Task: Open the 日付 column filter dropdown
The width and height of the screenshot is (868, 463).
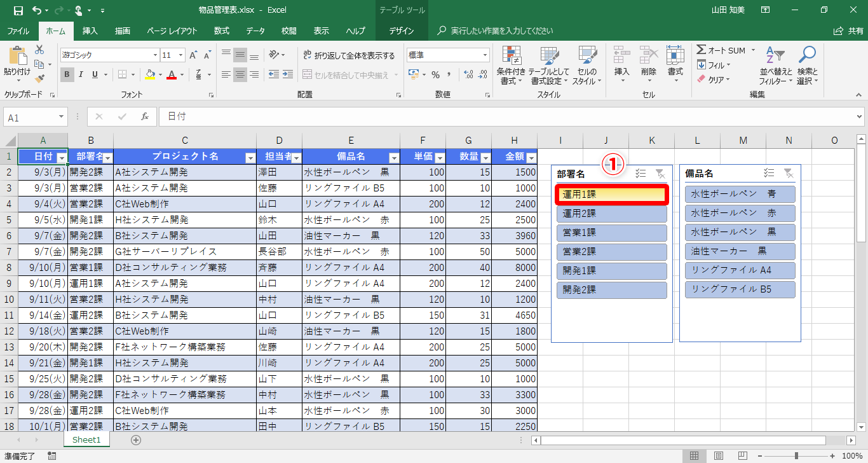Action: (62, 158)
